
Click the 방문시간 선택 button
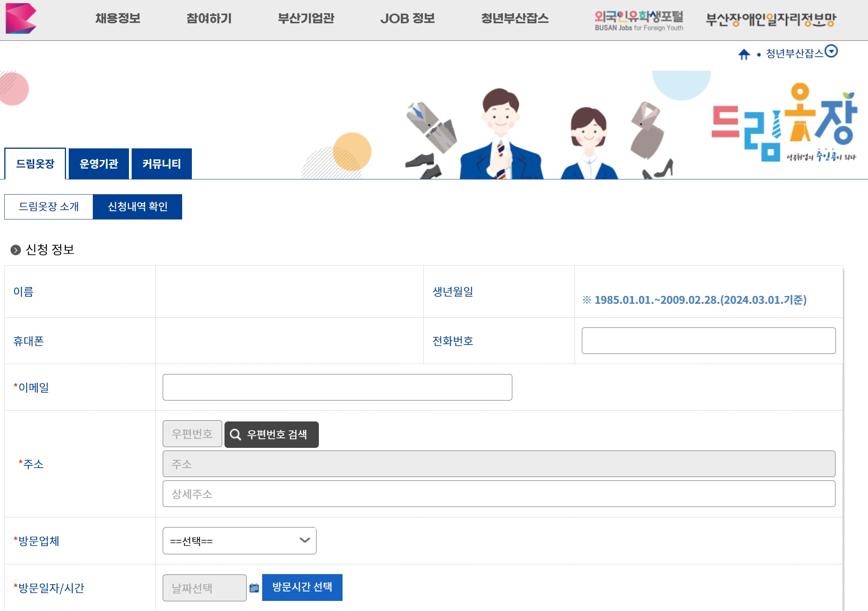pyautogui.click(x=302, y=587)
